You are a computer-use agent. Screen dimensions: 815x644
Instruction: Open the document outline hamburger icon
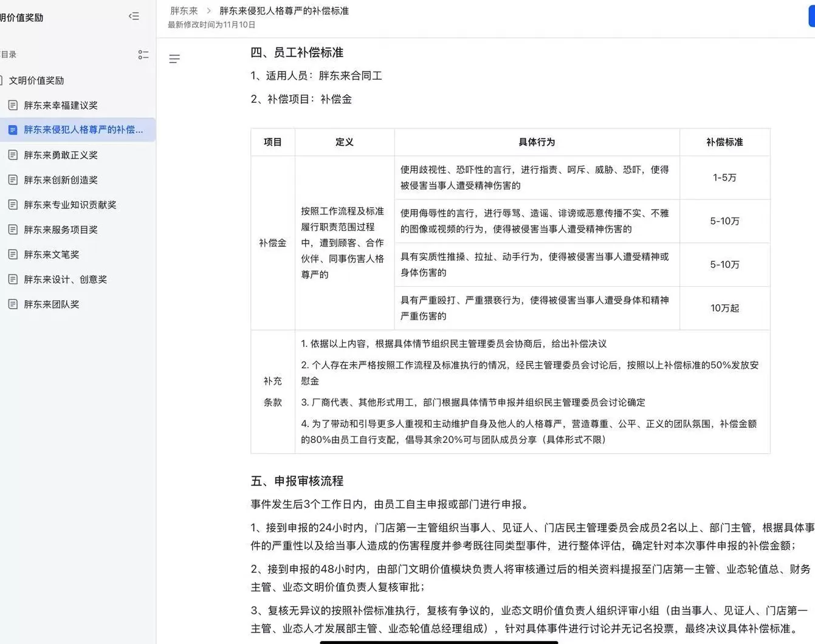click(175, 58)
